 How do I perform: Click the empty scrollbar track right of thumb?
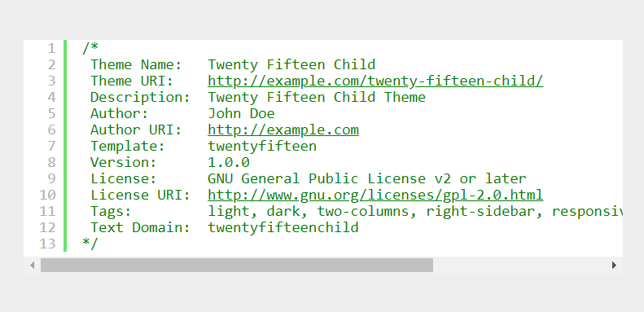click(520, 265)
